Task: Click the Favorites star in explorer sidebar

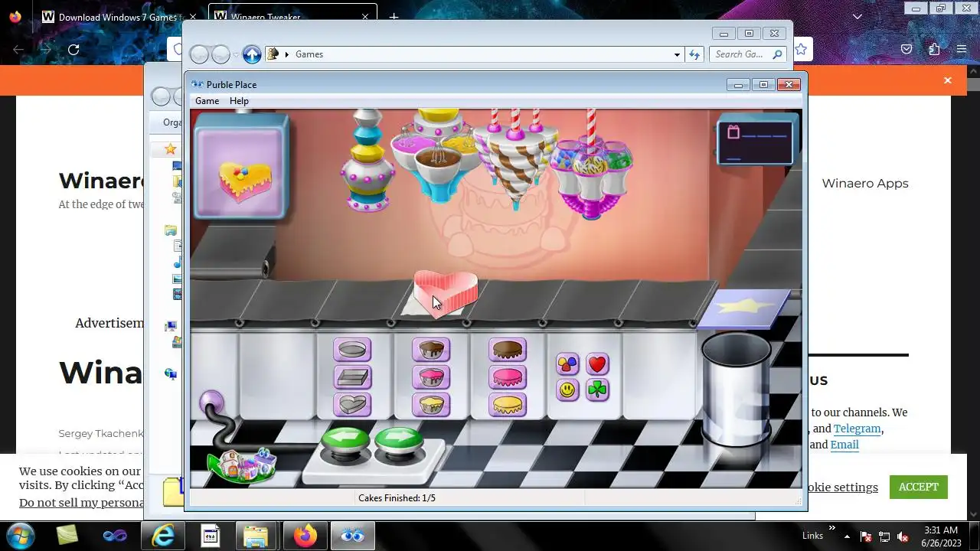Action: (x=171, y=149)
